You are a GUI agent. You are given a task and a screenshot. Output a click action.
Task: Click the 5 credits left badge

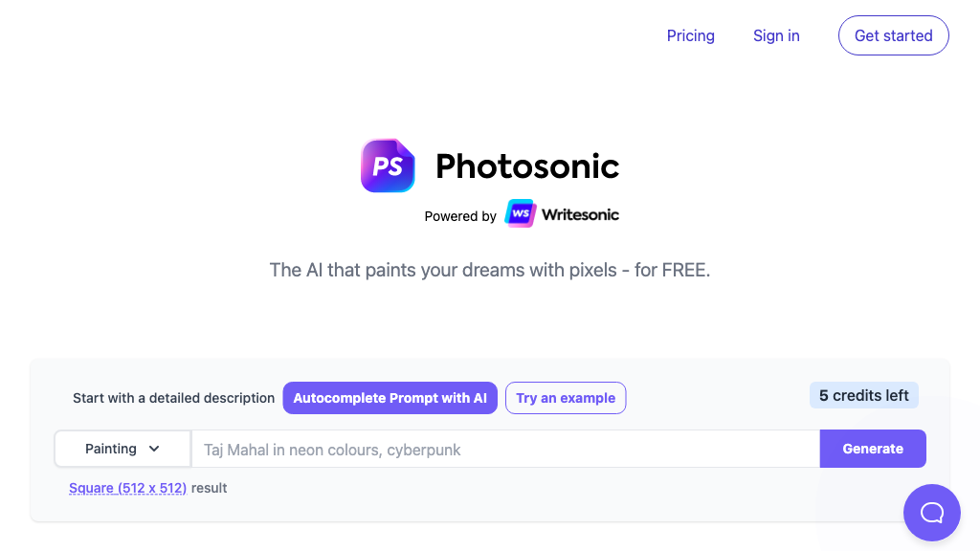point(863,395)
